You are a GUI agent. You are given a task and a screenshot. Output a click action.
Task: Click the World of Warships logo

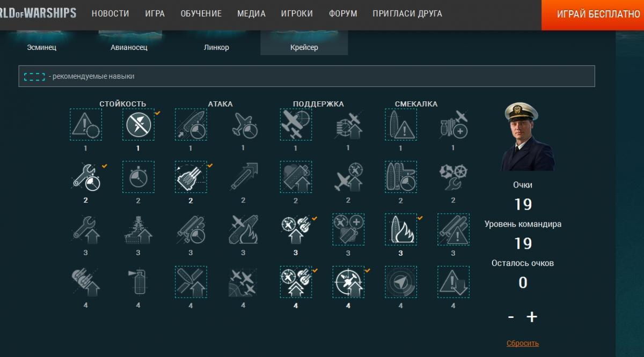38,13
